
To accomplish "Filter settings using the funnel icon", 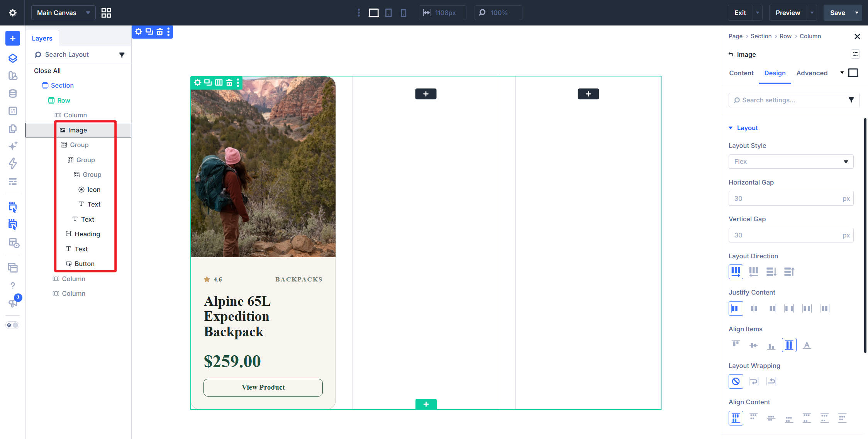I will pyautogui.click(x=851, y=100).
